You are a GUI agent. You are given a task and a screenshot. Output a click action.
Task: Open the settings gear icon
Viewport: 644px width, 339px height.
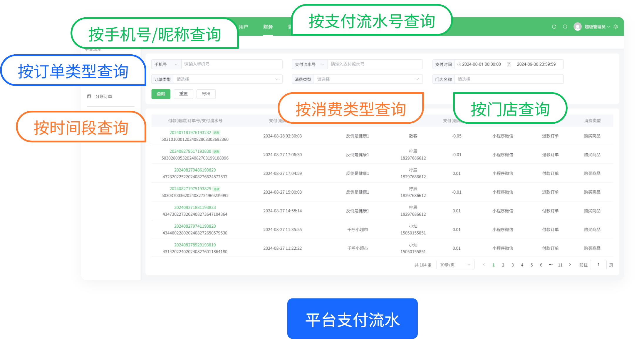[616, 27]
